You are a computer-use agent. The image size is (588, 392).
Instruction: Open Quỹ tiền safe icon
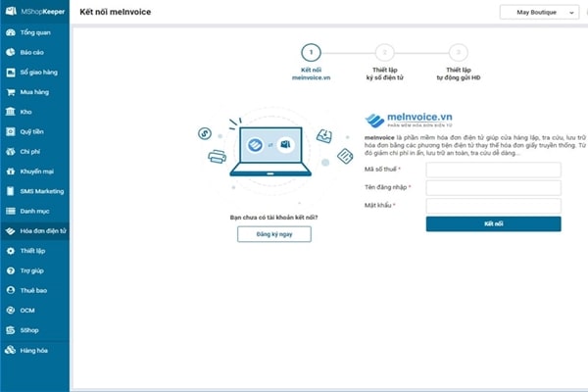11,131
